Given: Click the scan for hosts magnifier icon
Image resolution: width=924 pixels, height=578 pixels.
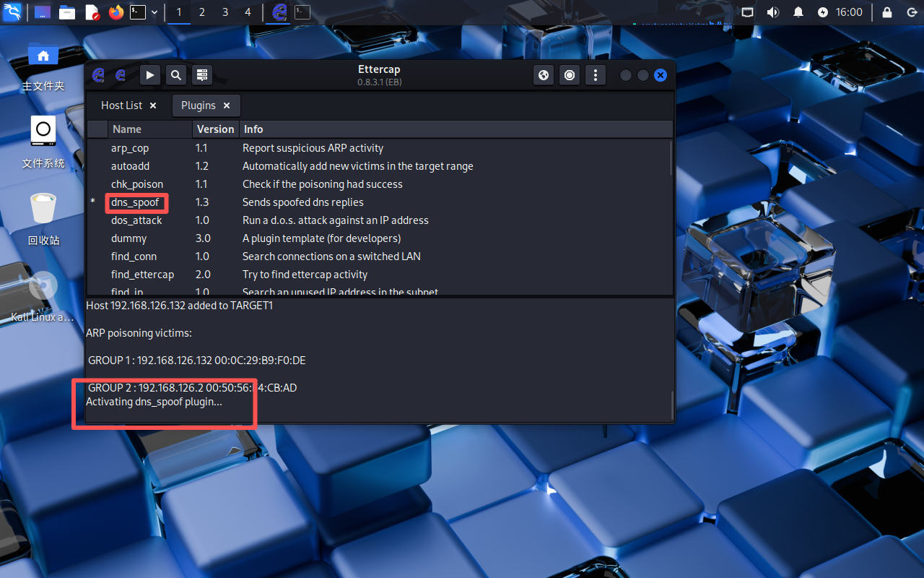Looking at the screenshot, I should click(176, 74).
